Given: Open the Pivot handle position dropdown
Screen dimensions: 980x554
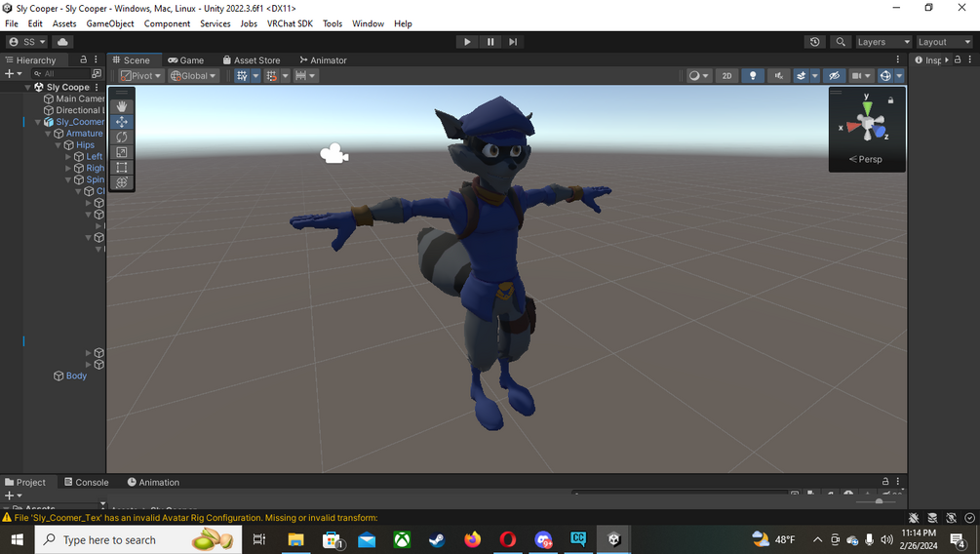Looking at the screenshot, I should click(140, 76).
